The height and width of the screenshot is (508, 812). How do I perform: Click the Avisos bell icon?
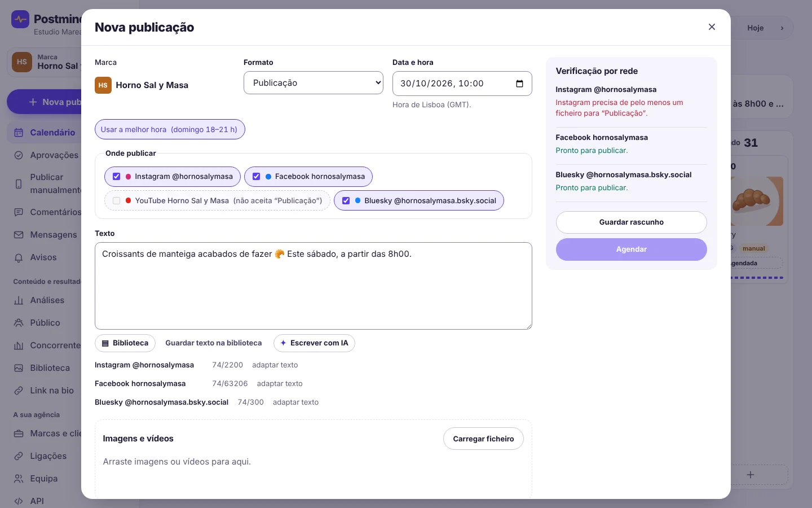pos(19,257)
